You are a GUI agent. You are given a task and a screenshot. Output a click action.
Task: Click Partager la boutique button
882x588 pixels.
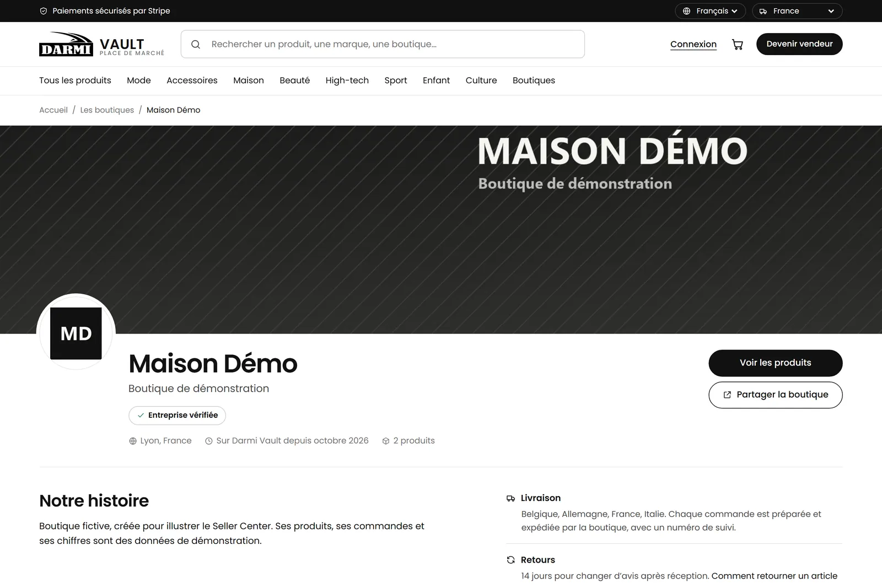pos(776,395)
